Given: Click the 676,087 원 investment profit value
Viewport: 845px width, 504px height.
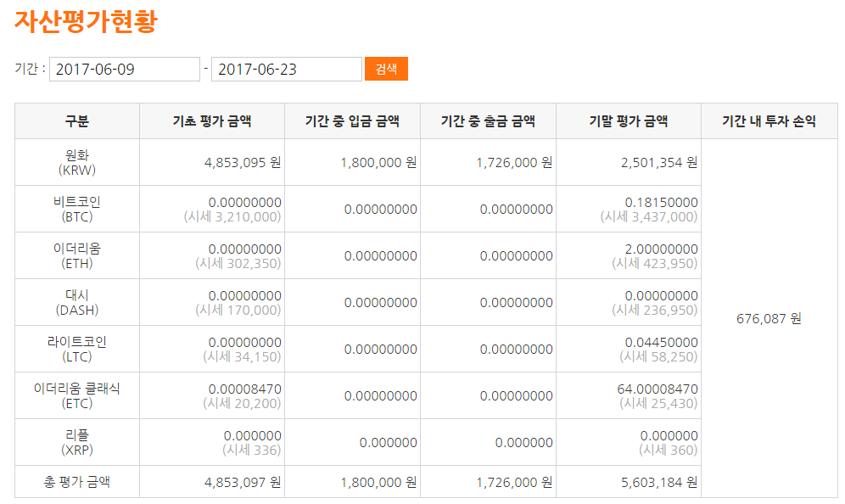Looking at the screenshot, I should 769,318.
